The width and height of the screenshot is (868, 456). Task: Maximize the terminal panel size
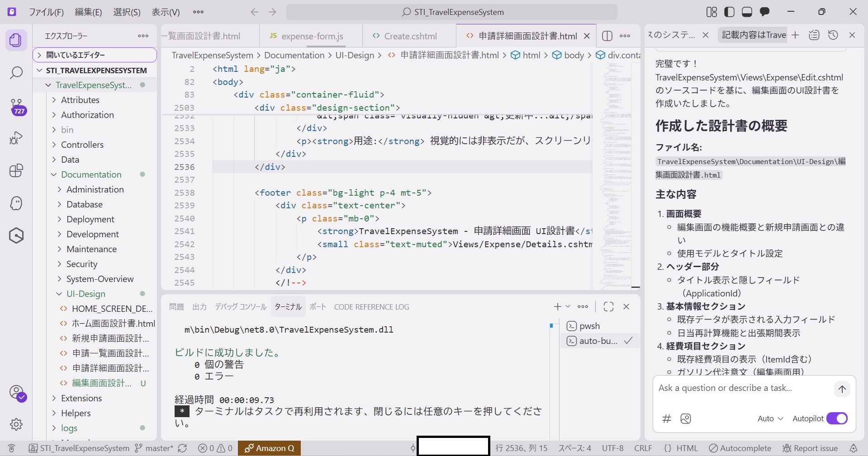click(x=608, y=307)
